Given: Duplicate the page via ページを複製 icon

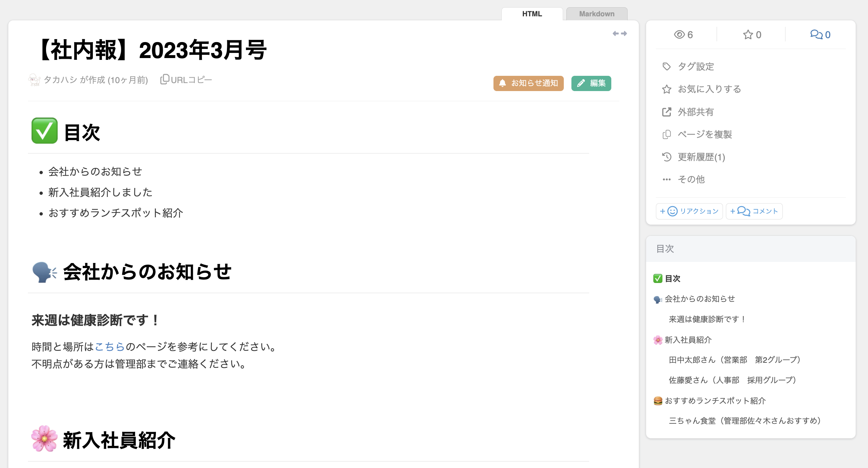Looking at the screenshot, I should coord(666,134).
